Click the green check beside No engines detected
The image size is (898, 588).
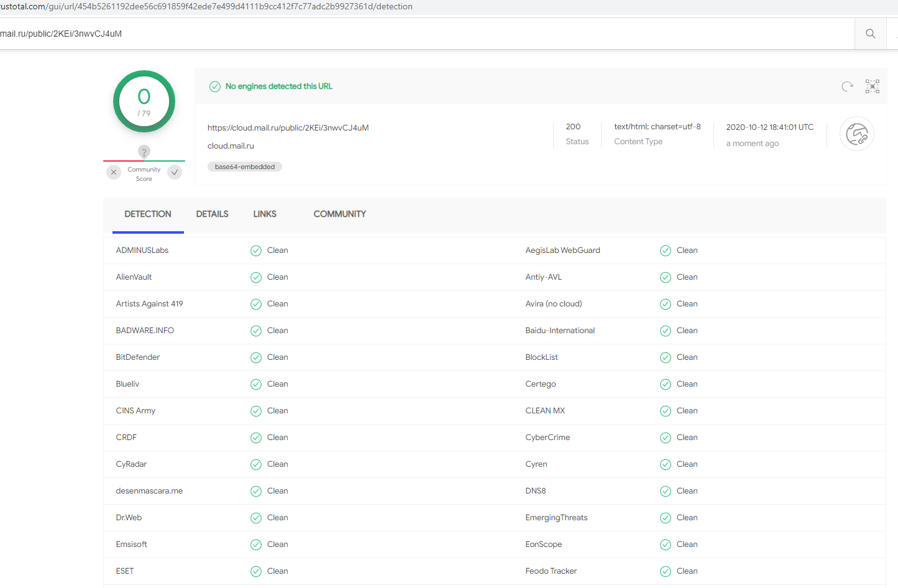coord(215,86)
